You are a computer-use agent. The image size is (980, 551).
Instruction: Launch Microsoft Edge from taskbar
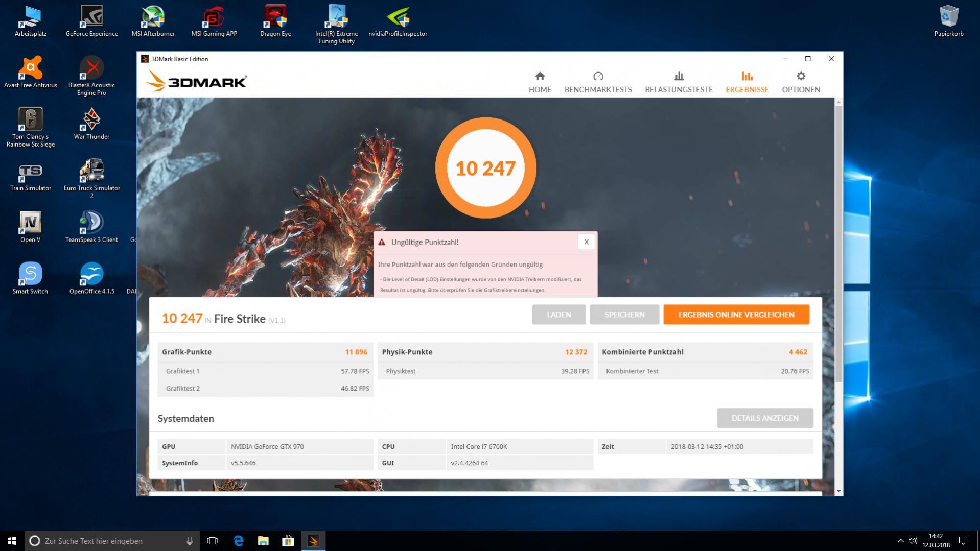tap(238, 541)
